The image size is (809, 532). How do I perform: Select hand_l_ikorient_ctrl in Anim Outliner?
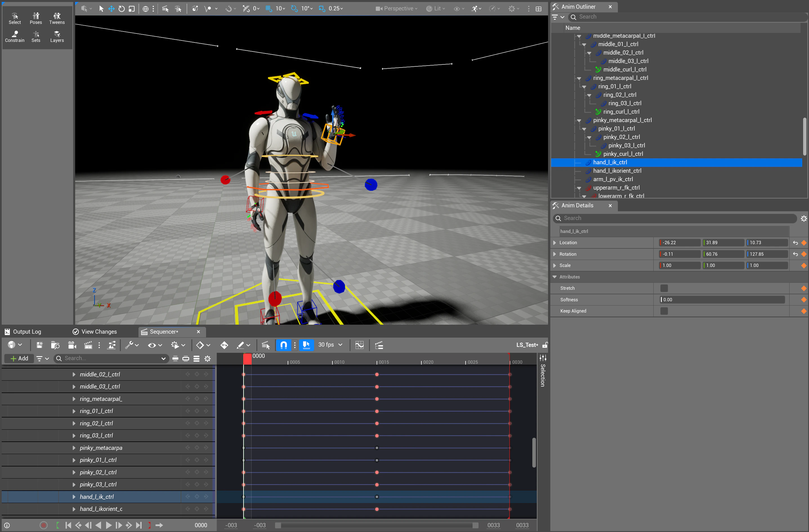(x=617, y=171)
